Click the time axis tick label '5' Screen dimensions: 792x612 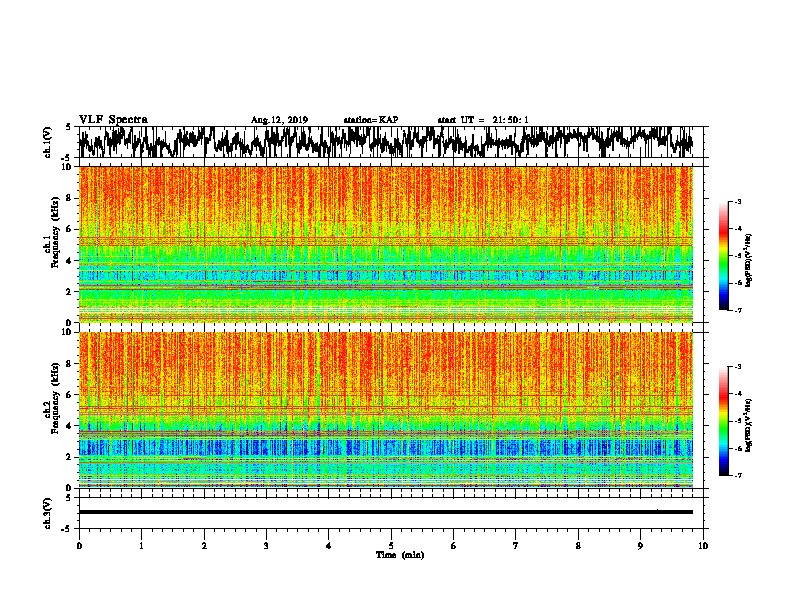click(x=391, y=545)
